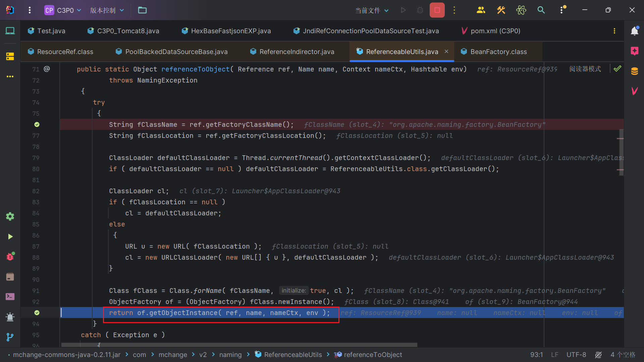Open Maven tool window in right sidebar
Screen dimensions: 644x362
634,91
